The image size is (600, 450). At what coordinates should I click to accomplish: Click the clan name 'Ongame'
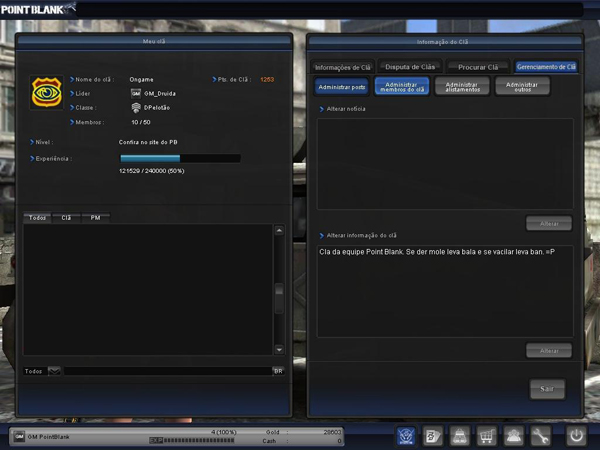[141, 80]
